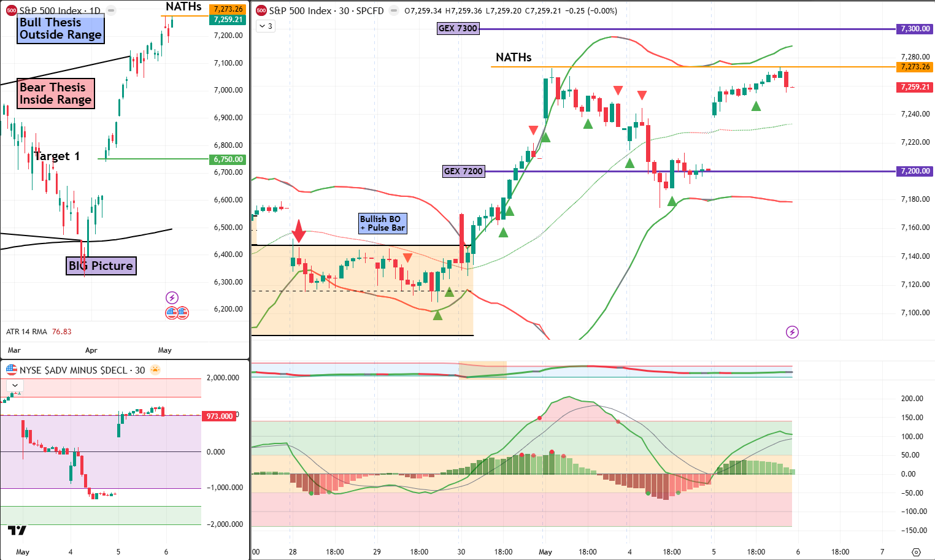
Task: Select the NATHs label on the daily chart
Action: click(x=183, y=7)
